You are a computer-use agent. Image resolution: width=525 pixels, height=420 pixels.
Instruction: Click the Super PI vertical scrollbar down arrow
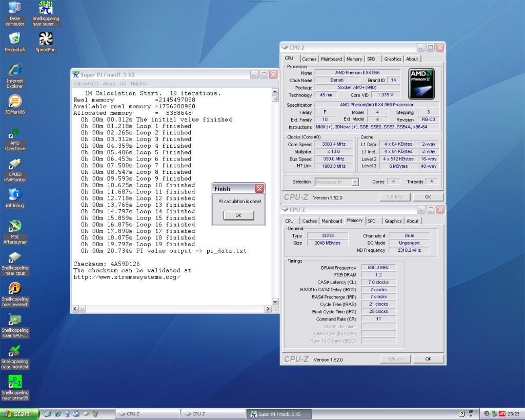click(x=275, y=302)
